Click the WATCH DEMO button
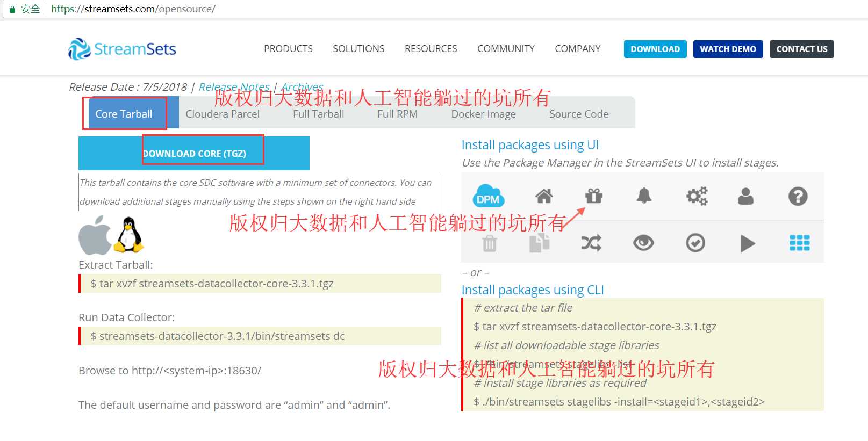This screenshot has height=441, width=868. pos(728,49)
